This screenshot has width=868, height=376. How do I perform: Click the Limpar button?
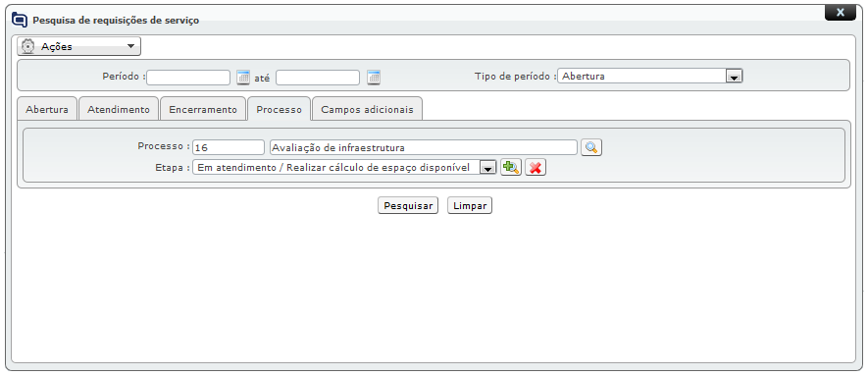click(x=470, y=205)
